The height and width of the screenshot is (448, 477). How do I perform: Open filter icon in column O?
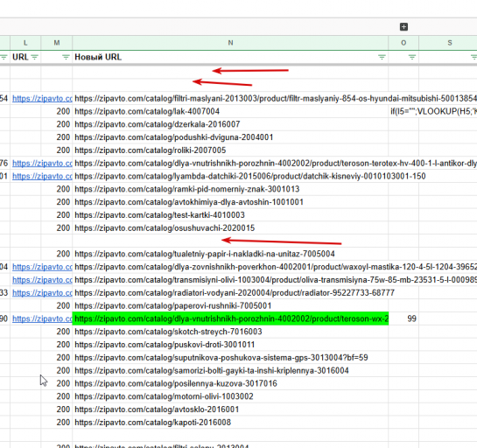[x=412, y=57]
